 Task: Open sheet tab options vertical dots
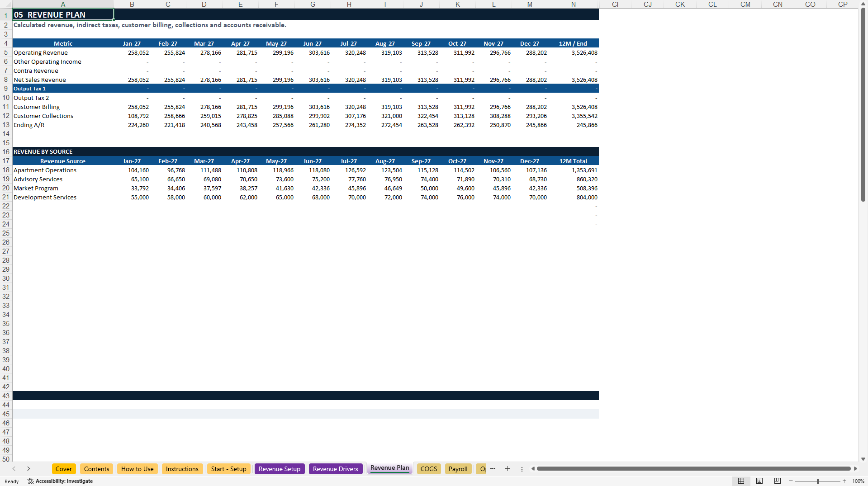(522, 469)
